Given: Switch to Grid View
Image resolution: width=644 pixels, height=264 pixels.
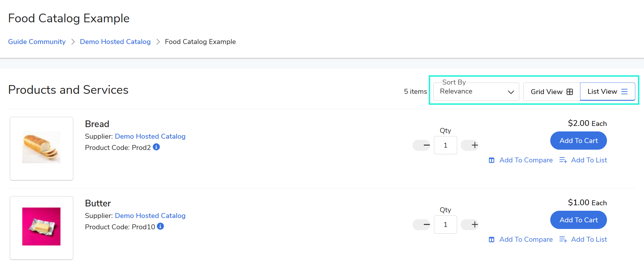Looking at the screenshot, I should 551,92.
